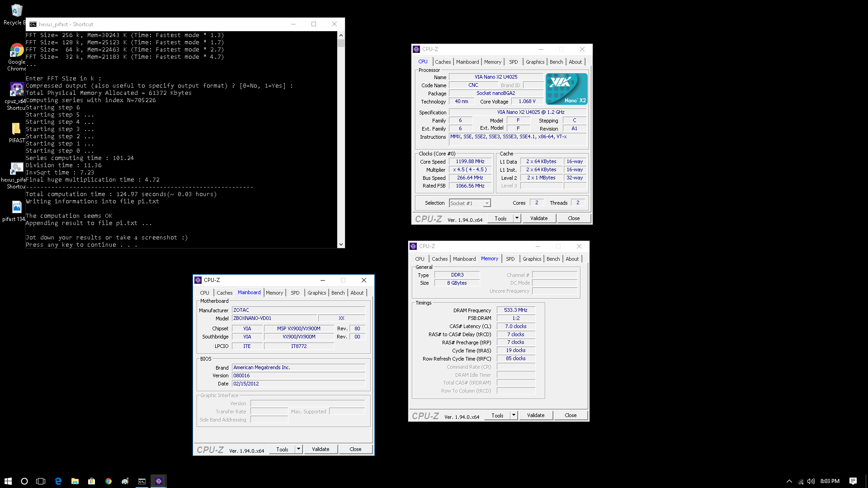This screenshot has width=868, height=488.
Task: Open the Microsoft Store taskbar icon
Action: click(92, 481)
